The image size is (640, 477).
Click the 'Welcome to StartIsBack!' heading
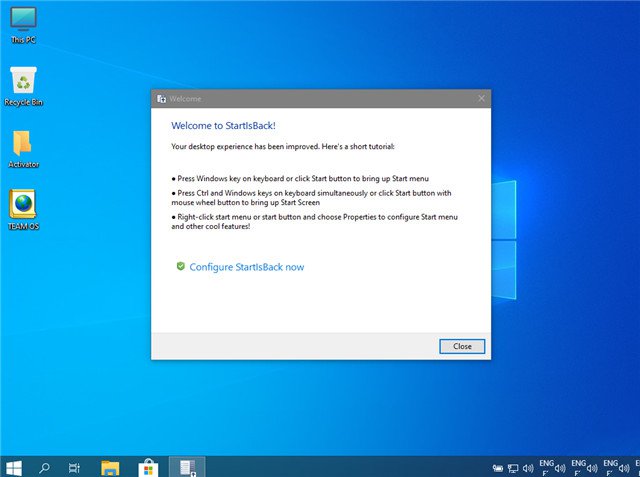click(x=223, y=126)
